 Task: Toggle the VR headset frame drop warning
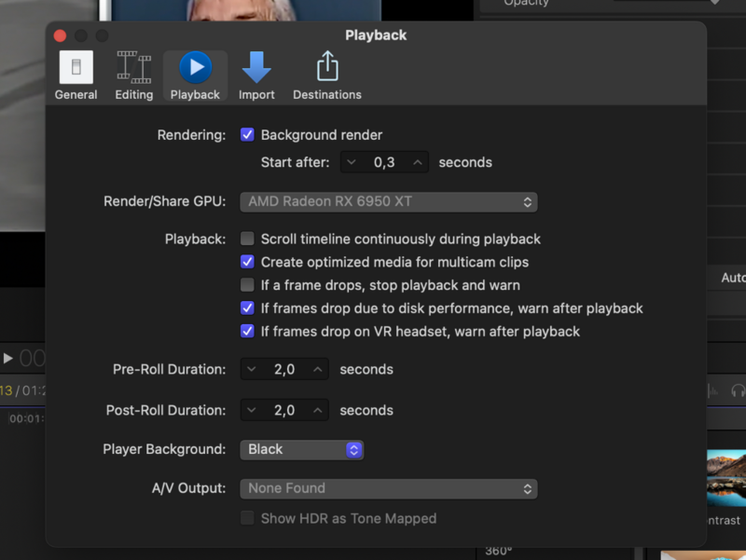click(247, 331)
